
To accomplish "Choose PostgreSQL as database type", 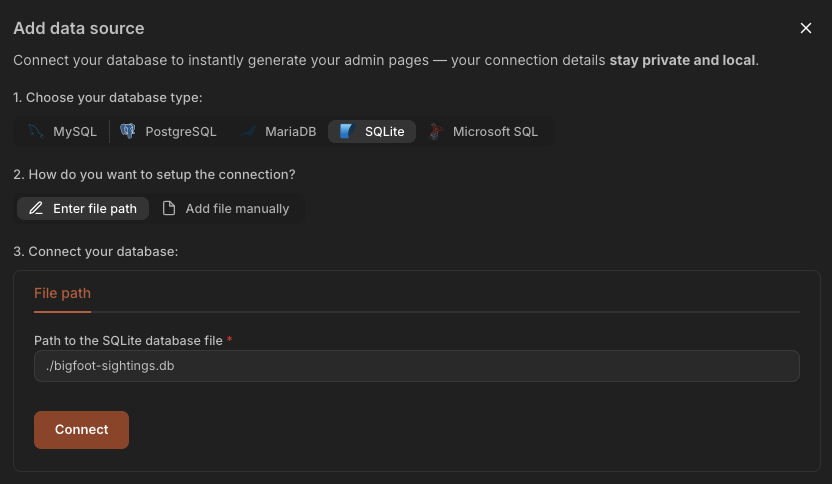I will click(x=168, y=131).
